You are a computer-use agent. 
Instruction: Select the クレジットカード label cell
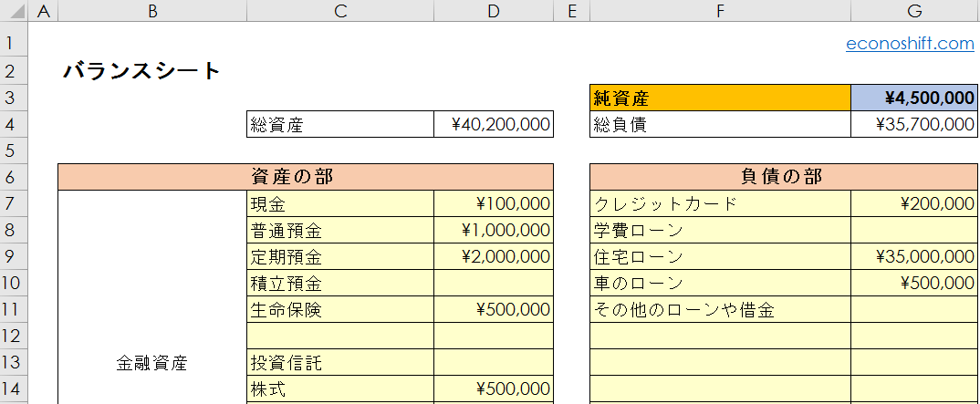point(719,204)
